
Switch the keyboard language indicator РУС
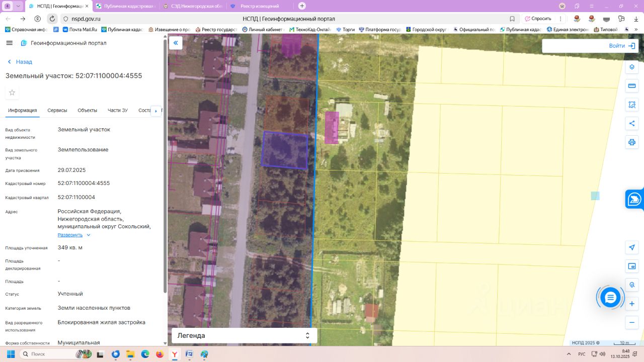tap(582, 354)
